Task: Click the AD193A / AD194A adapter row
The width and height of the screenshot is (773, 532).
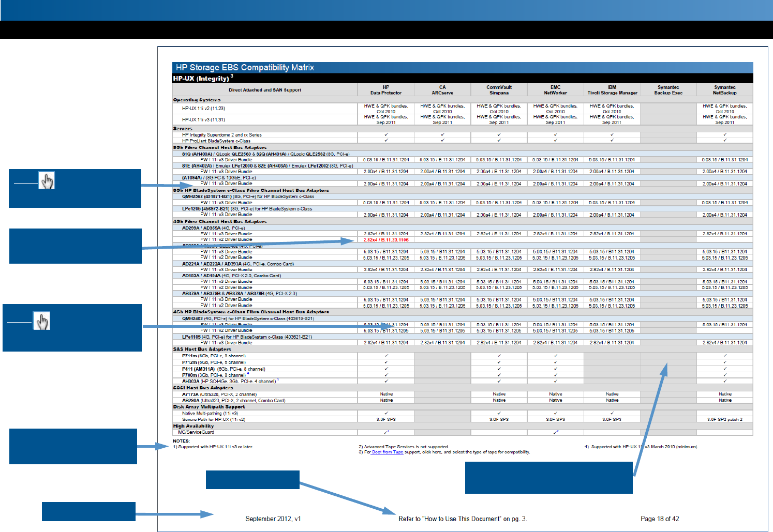Action: coord(231,276)
